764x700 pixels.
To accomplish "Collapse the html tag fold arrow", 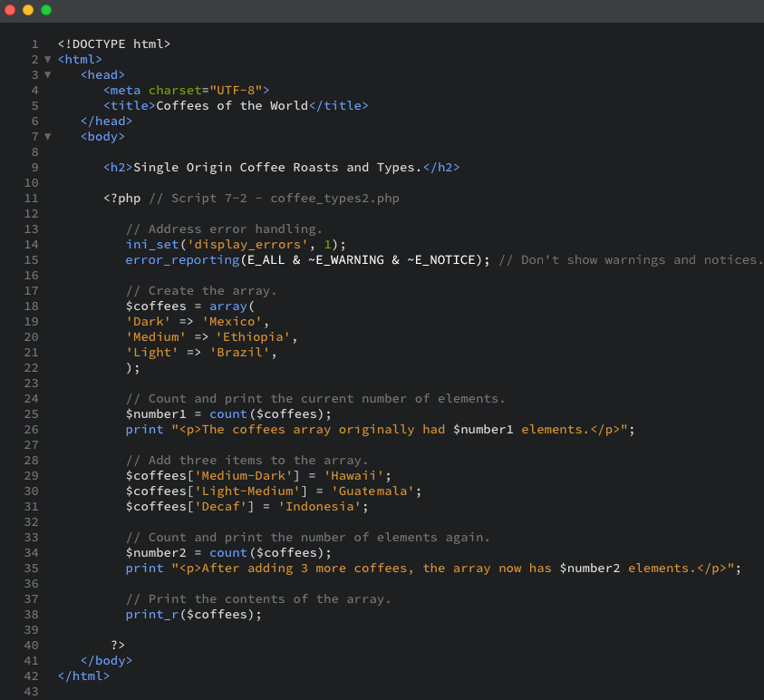I will tap(48, 60).
